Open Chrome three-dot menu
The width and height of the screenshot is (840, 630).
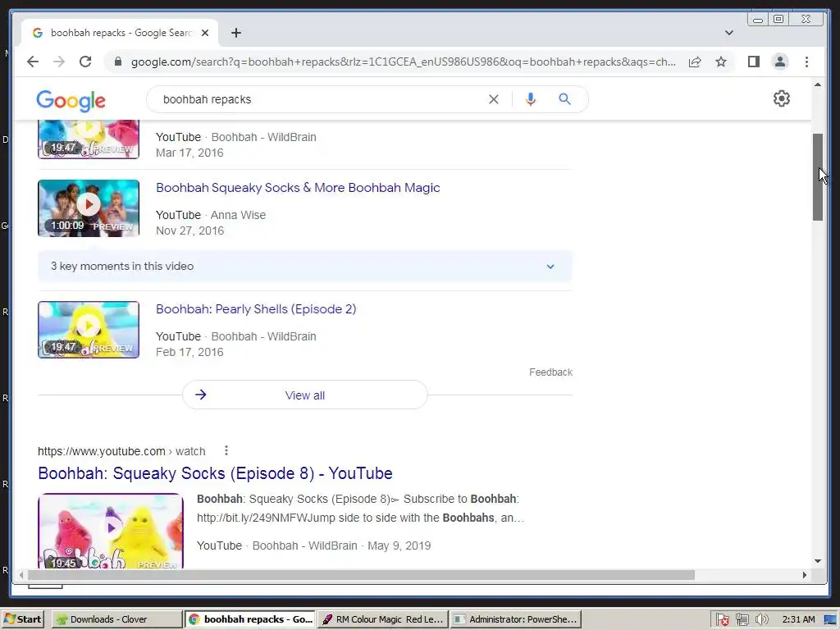pos(807,62)
